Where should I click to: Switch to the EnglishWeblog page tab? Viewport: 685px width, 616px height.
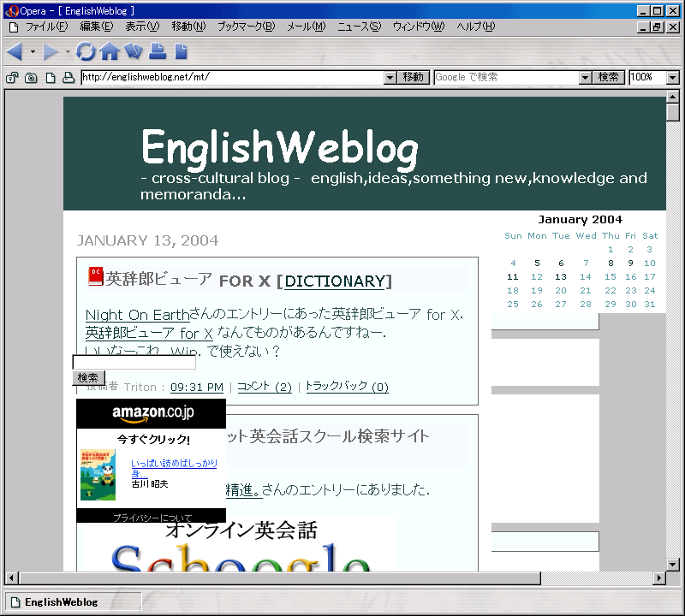click(x=73, y=602)
